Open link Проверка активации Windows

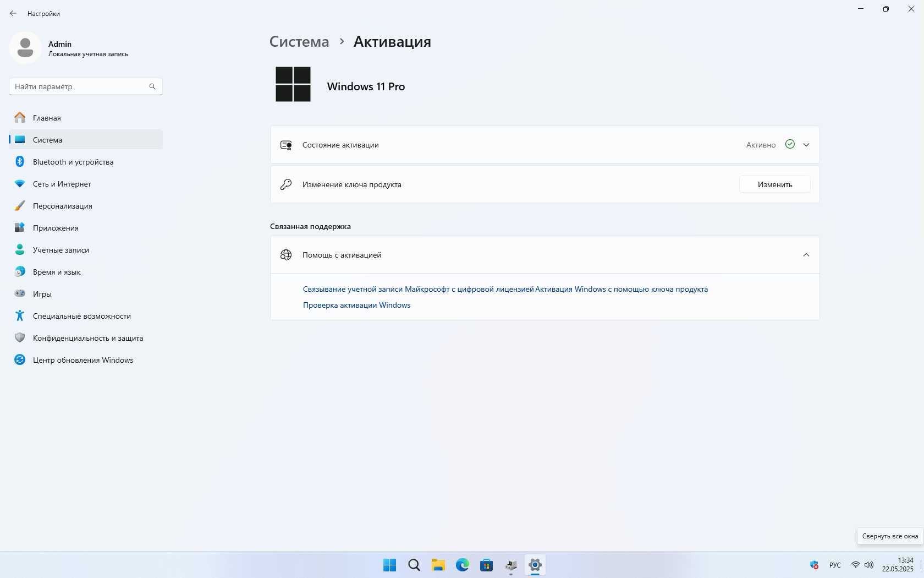pyautogui.click(x=356, y=305)
